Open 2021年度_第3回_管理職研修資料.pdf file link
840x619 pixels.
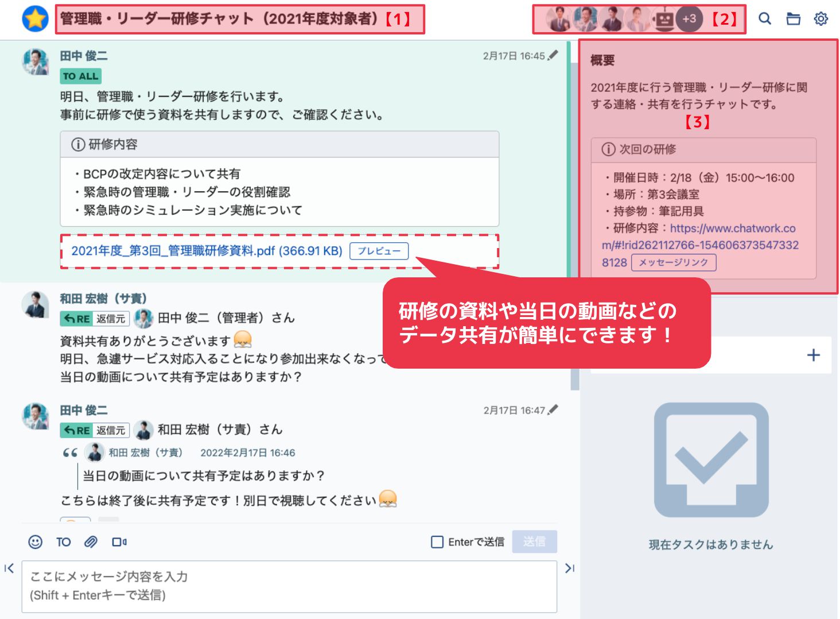[x=207, y=251]
